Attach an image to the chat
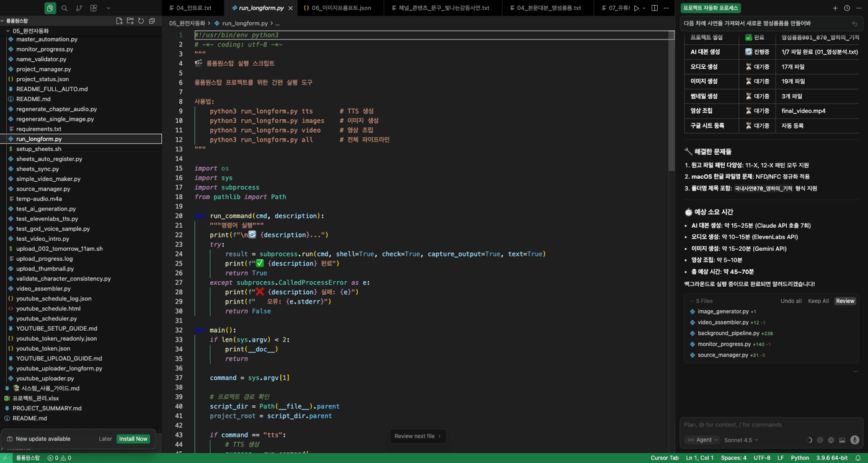Screen dimensions: 868x463 (x=842, y=440)
